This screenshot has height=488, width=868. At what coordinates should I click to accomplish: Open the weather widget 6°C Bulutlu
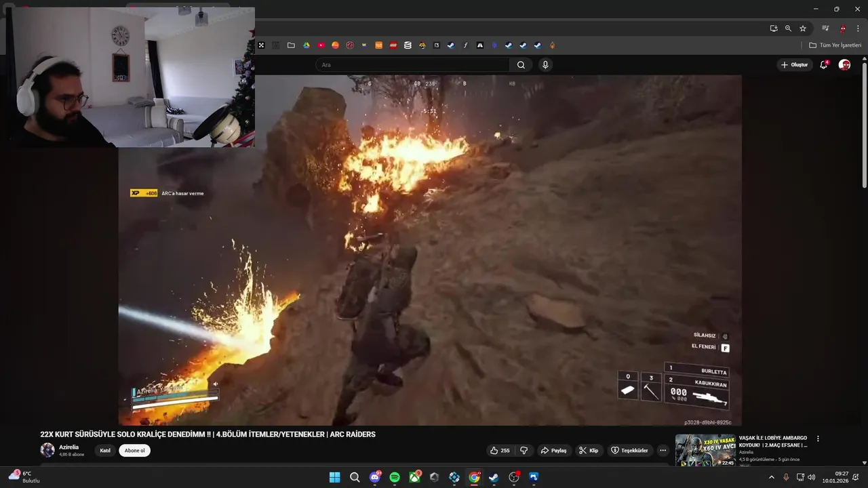pyautogui.click(x=25, y=477)
